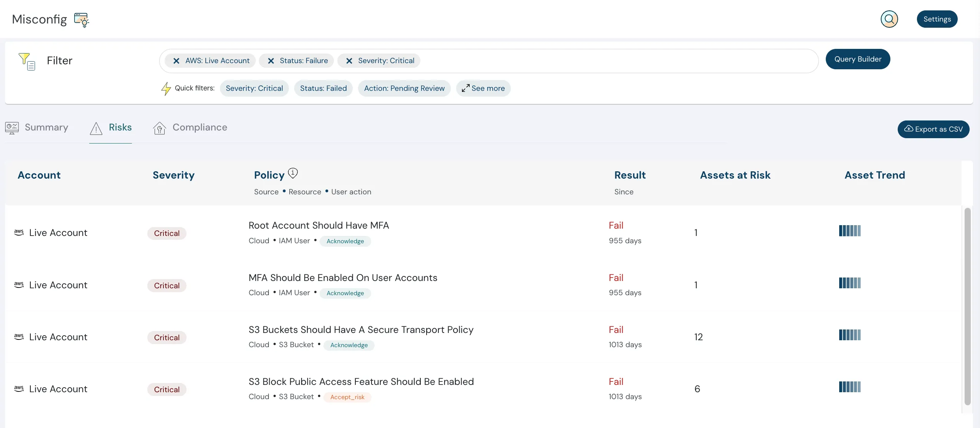Remove the AWS: Live Account filter chip
The image size is (980, 428).
176,61
